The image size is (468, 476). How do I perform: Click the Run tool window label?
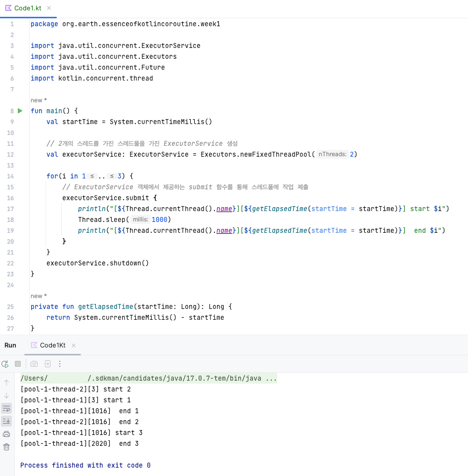tap(10, 345)
